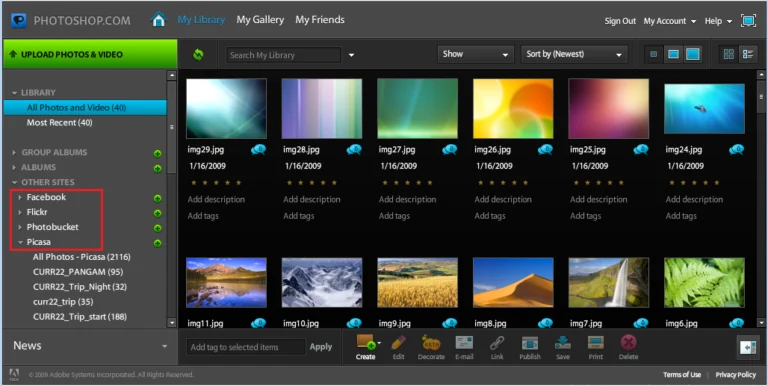The height and width of the screenshot is (386, 768).
Task: Click the Photoshop.com logo icon
Action: 19,21
